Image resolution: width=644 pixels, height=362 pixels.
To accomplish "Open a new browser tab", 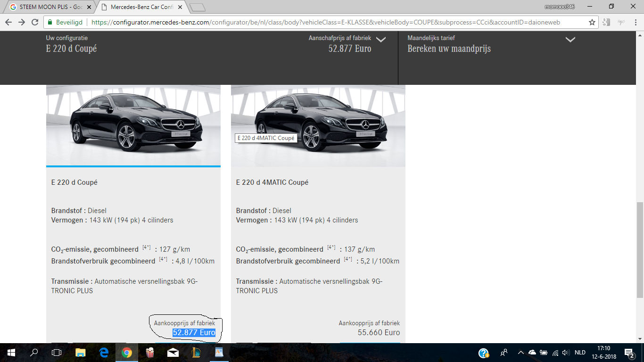I will 198,7.
